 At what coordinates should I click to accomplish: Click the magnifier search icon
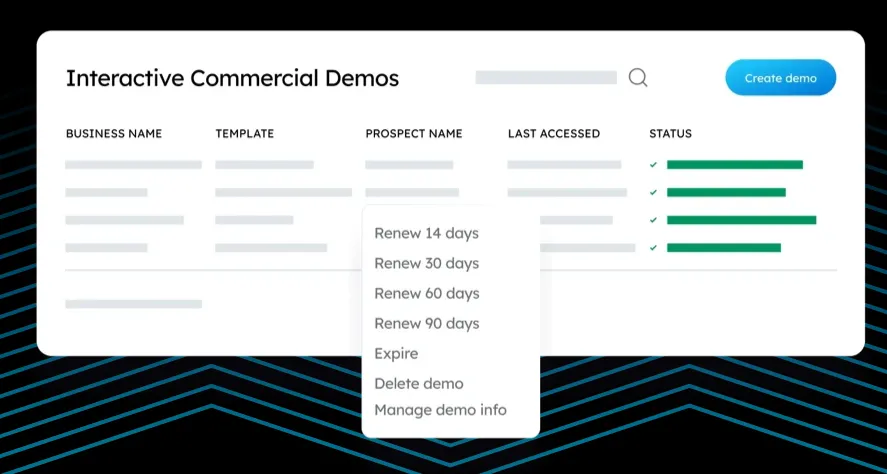coord(638,77)
